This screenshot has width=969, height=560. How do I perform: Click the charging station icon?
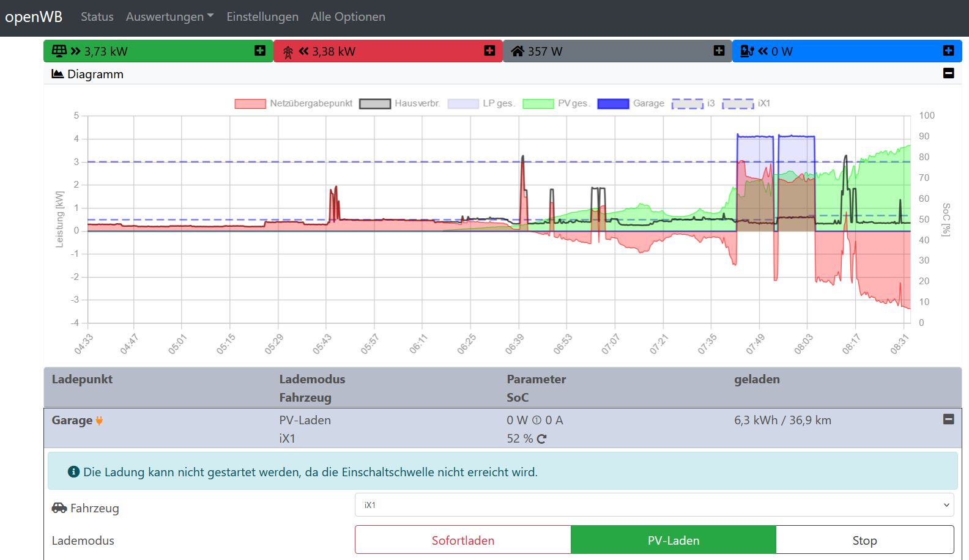[x=747, y=51]
